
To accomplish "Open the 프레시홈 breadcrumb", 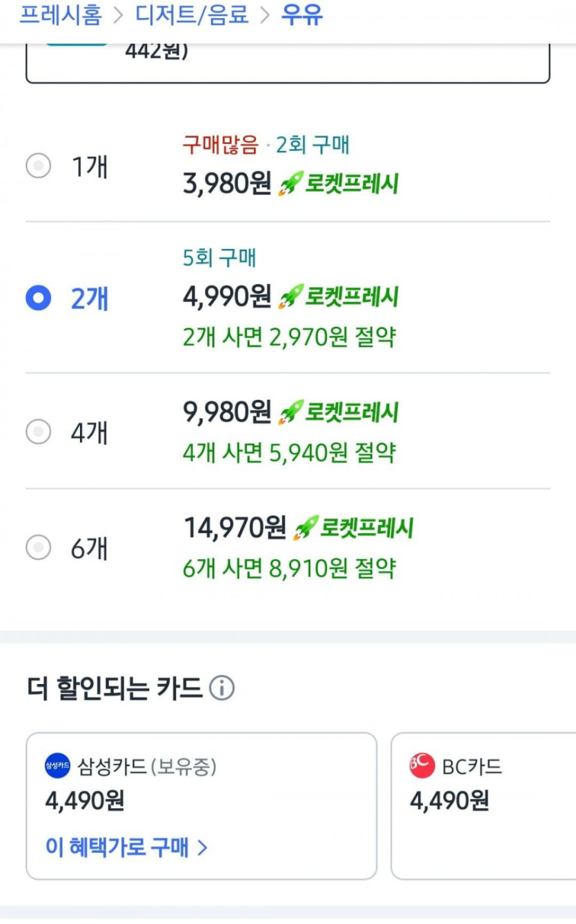I will [61, 14].
